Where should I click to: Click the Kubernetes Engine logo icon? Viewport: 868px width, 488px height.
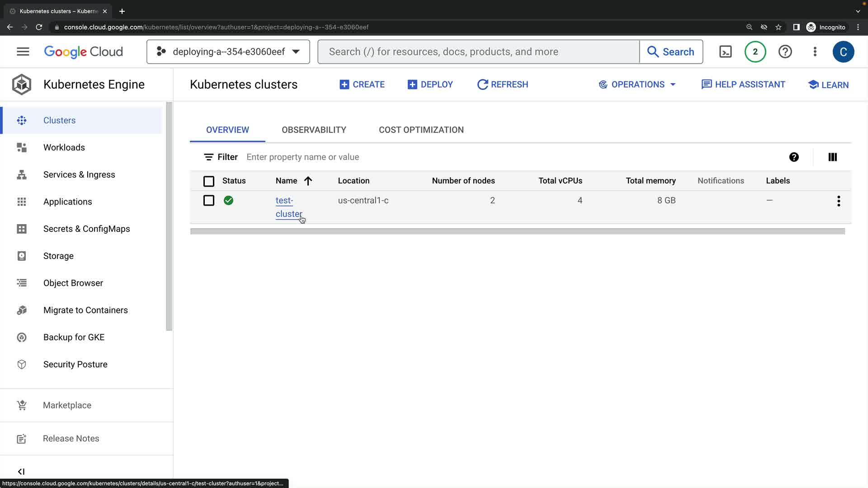21,84
